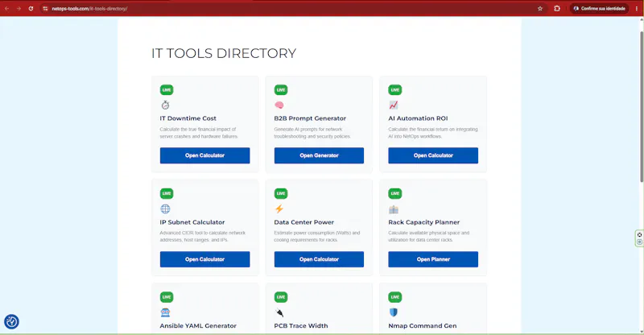
Task: Click the Rack Capacity Planner title
Action: (424, 222)
